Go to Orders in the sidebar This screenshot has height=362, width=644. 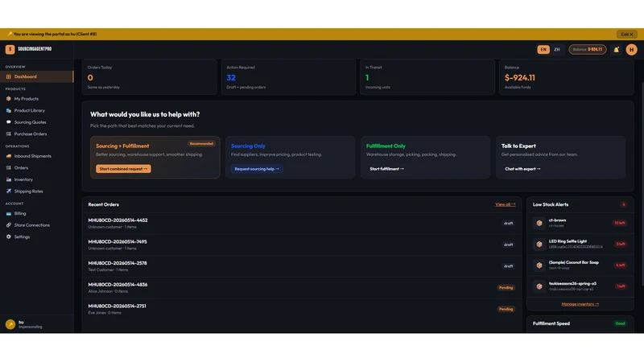36,168
